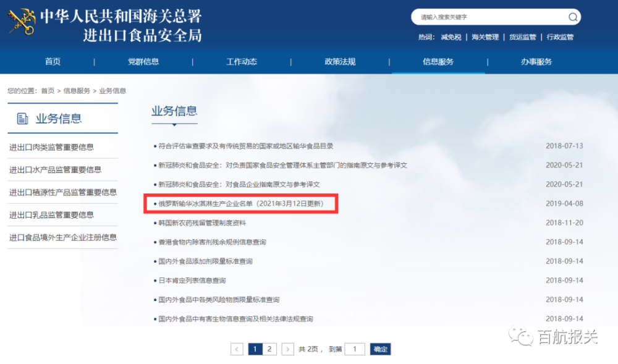Open hot keyword 货运监管
The image size is (618, 364).
[x=523, y=37]
